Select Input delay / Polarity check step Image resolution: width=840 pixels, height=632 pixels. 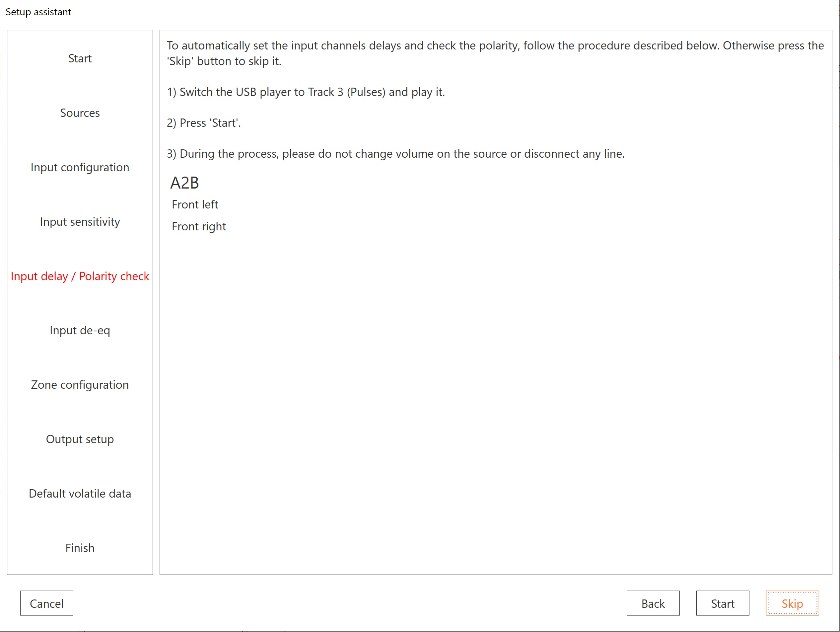(x=80, y=276)
